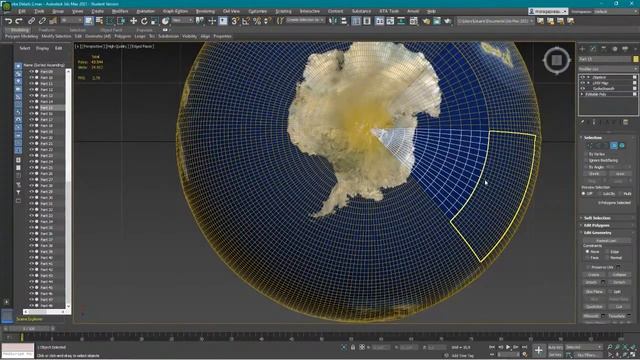Click the Redo arrow in main toolbar

19,21
